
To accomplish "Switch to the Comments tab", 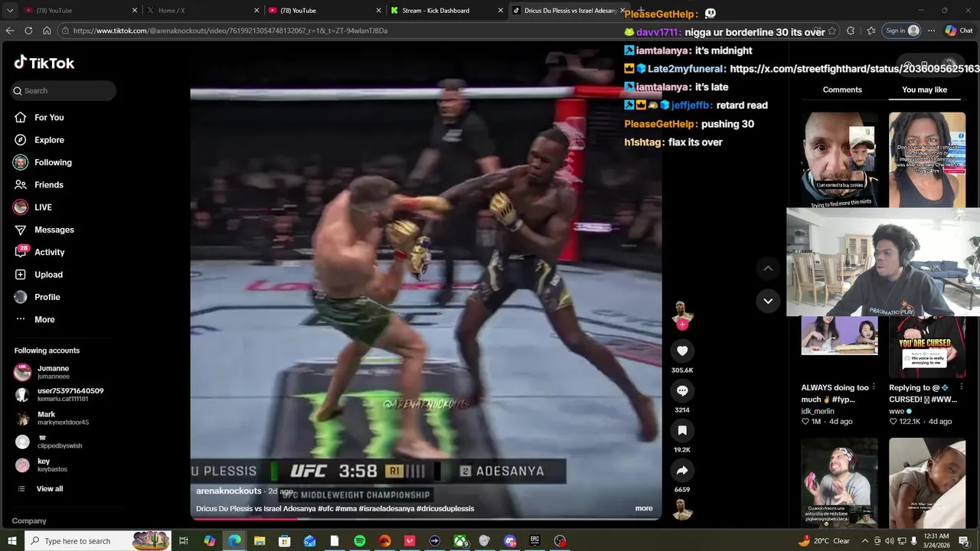I will [x=842, y=90].
